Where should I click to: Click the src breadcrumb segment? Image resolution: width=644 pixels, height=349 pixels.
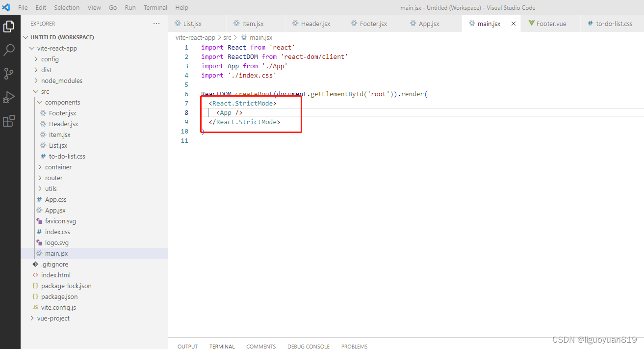tap(227, 37)
